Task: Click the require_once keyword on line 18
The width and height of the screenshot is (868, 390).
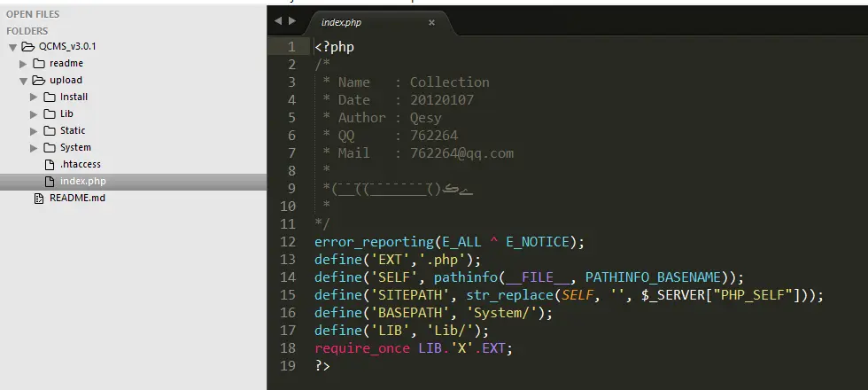Action: [x=362, y=348]
